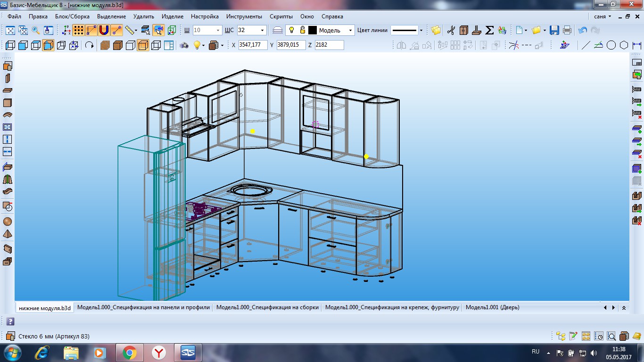Switch to Модель1.000_Спецификация на сборки tab

click(x=267, y=307)
